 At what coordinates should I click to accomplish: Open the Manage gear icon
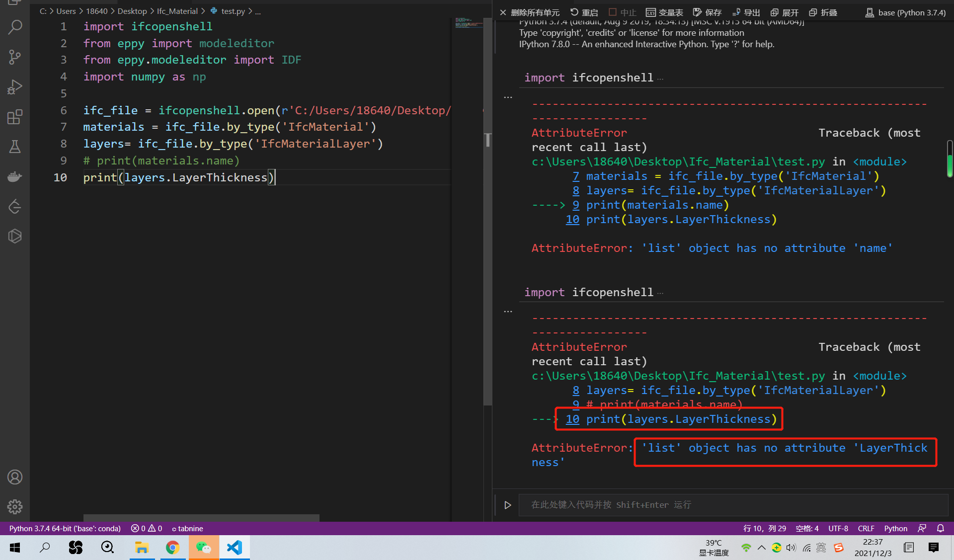point(15,506)
